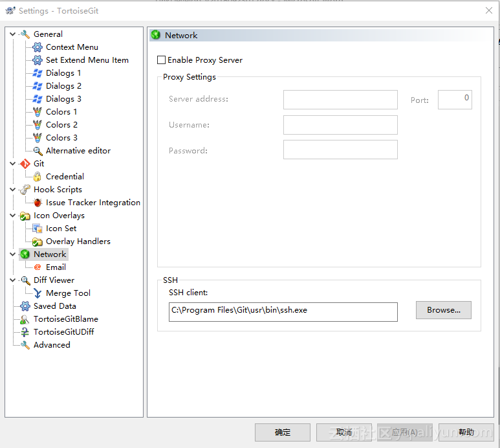The width and height of the screenshot is (500, 448).
Task: Click the Icon Set icon
Action: 38,229
